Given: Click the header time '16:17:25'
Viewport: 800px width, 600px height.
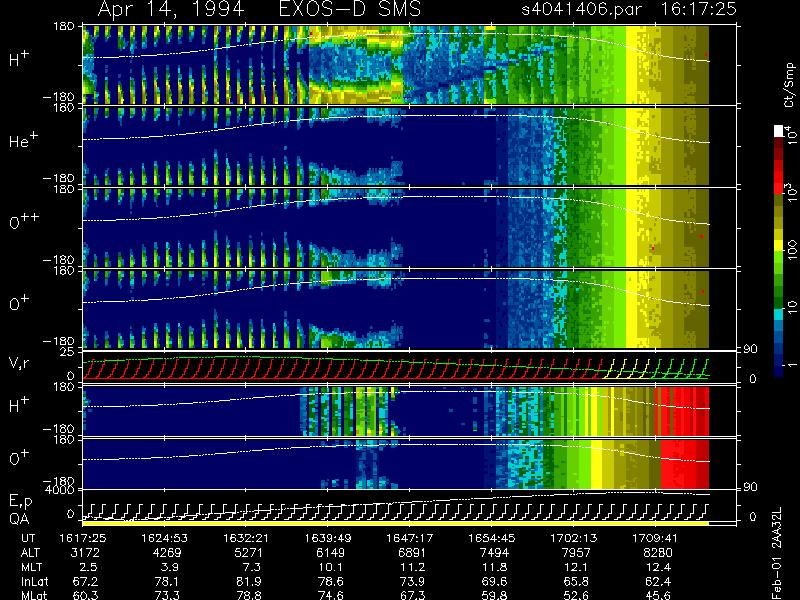Looking at the screenshot, I should [x=699, y=9].
